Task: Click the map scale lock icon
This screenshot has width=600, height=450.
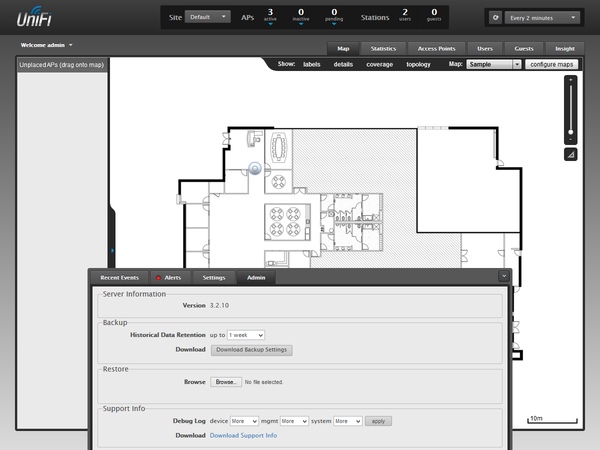Action: 571,155
